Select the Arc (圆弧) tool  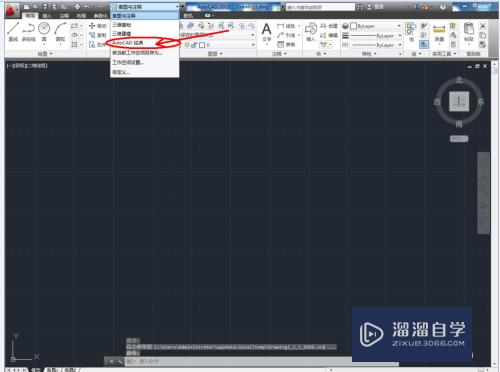pos(60,32)
